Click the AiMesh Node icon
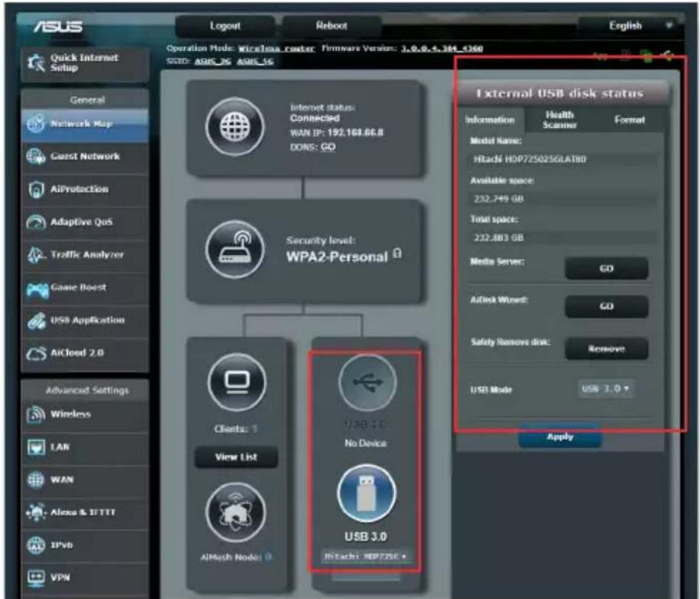 pos(235,512)
